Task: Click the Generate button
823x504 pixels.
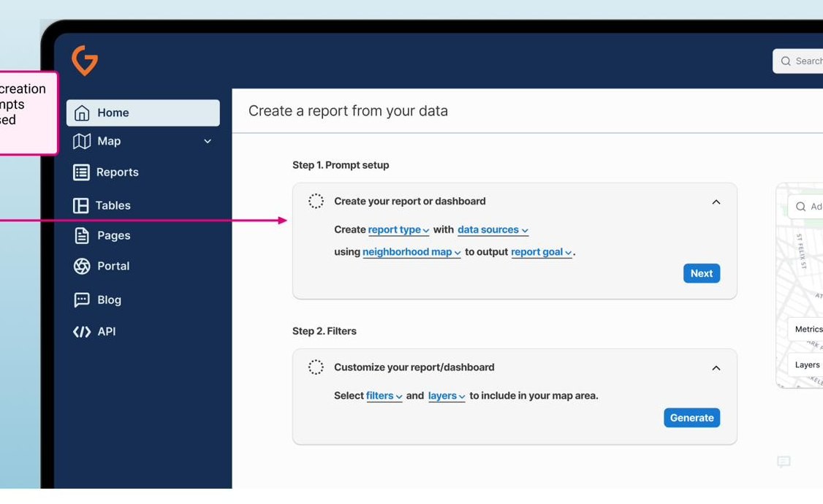Action: coord(691,418)
